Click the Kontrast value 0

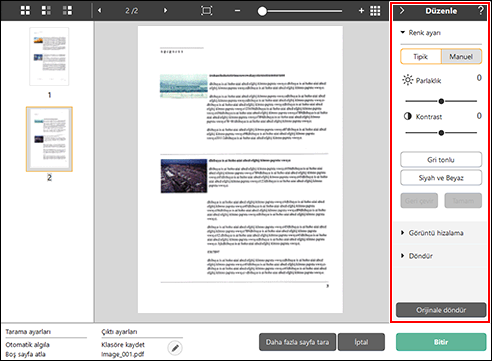[479, 116]
